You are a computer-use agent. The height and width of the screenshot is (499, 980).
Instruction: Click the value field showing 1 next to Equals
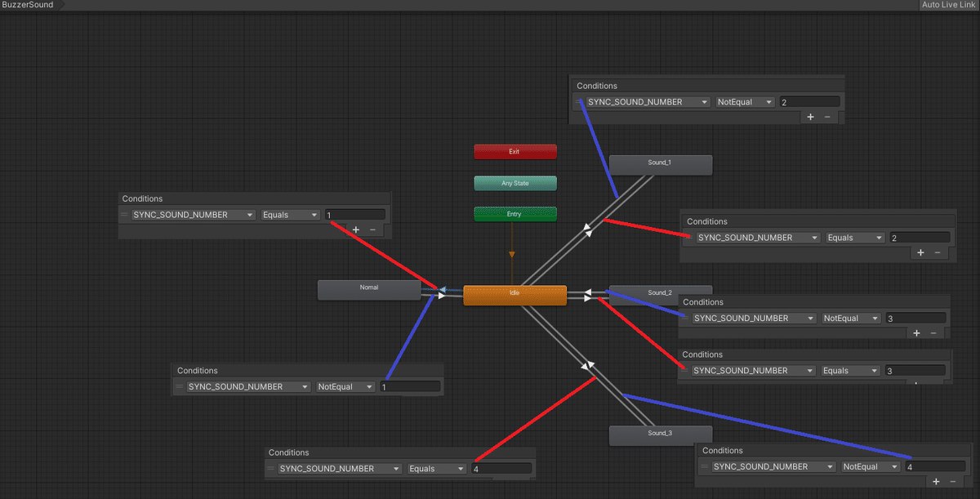click(354, 215)
